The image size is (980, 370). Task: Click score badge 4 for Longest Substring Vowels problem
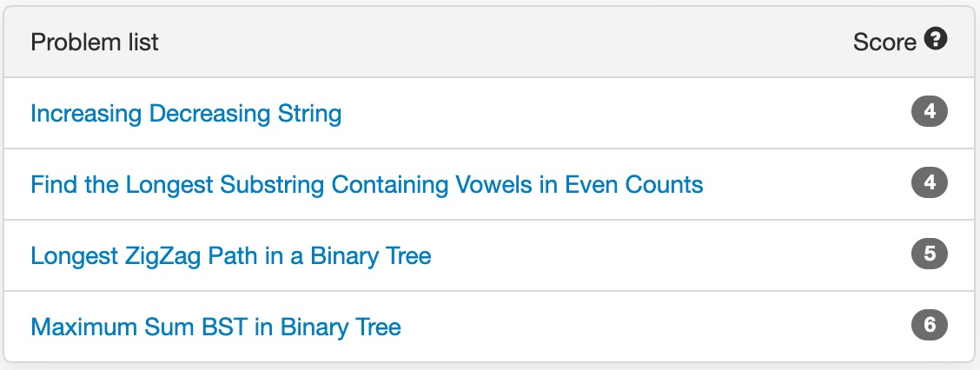(929, 183)
